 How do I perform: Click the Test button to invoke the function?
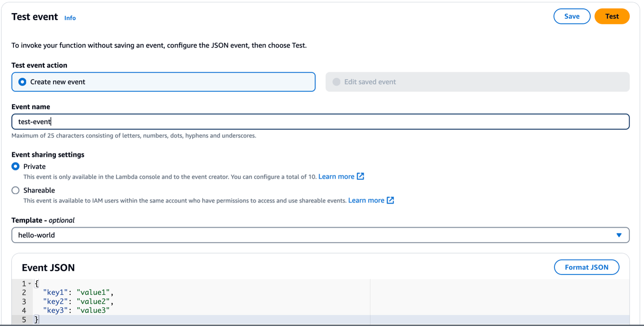pyautogui.click(x=612, y=16)
